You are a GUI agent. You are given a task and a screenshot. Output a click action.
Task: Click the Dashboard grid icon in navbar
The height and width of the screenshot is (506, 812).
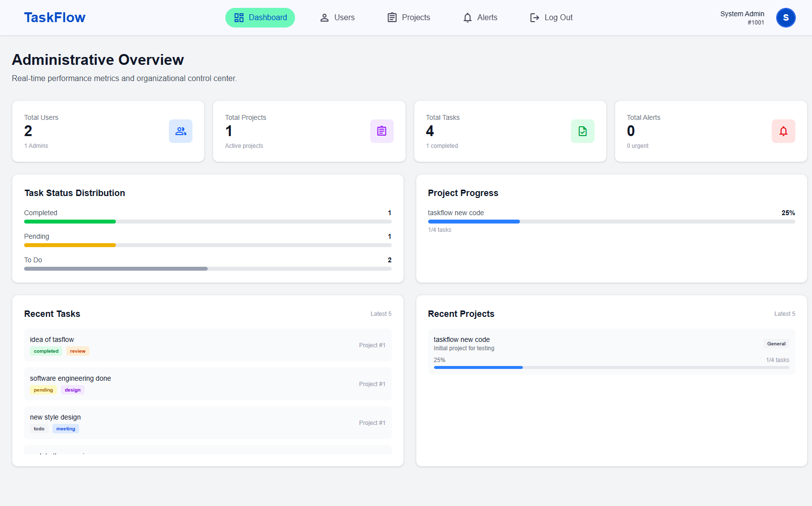239,18
